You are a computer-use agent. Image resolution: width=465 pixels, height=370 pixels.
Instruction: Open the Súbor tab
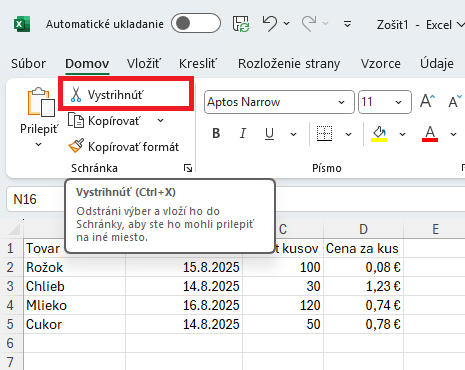[x=28, y=63]
